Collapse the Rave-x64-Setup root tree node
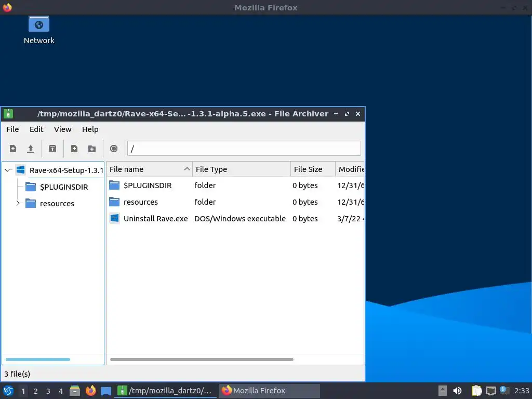532x399 pixels. point(7,170)
